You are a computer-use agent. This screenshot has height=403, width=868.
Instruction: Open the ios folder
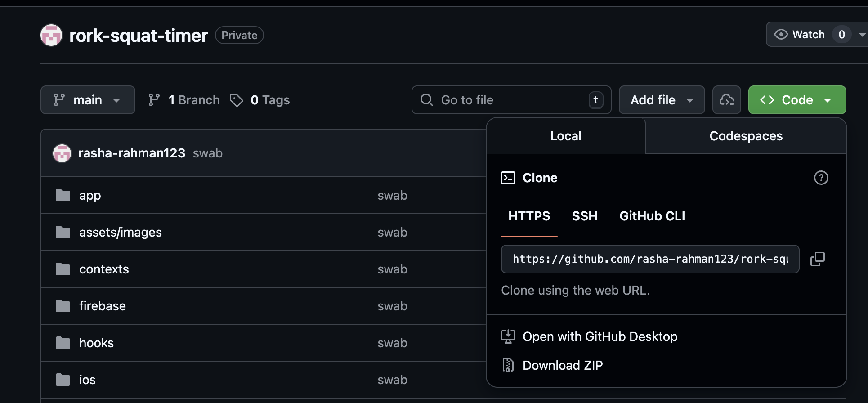pyautogui.click(x=87, y=380)
